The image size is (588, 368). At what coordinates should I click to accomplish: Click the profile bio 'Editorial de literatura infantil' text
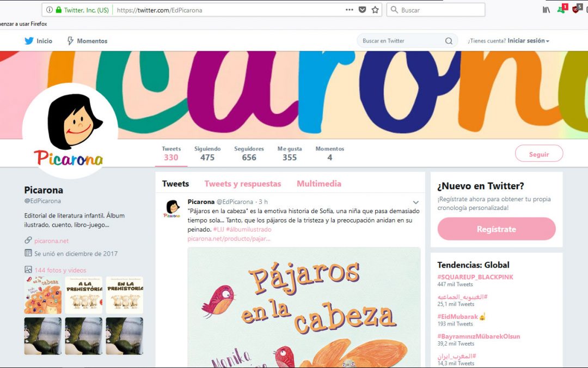pos(75,220)
